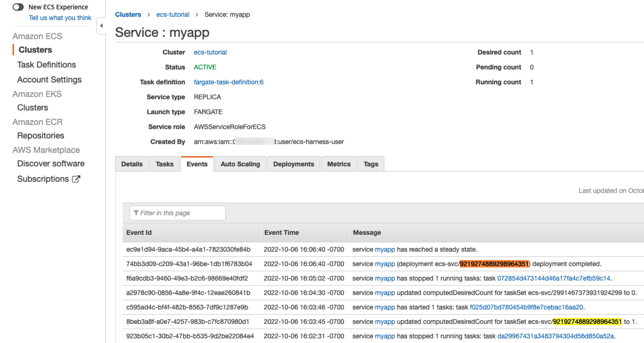
Task: Open Task Definitions in the sidebar
Action: pos(46,65)
